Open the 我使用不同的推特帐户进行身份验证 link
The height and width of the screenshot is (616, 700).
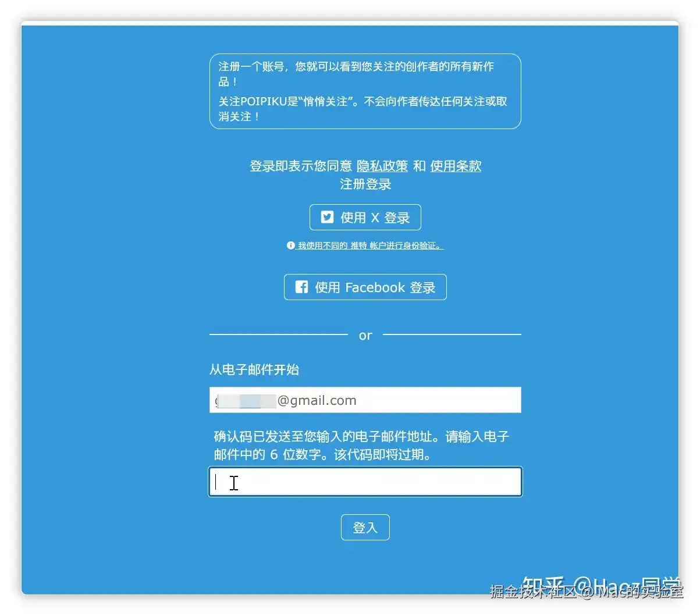[370, 245]
